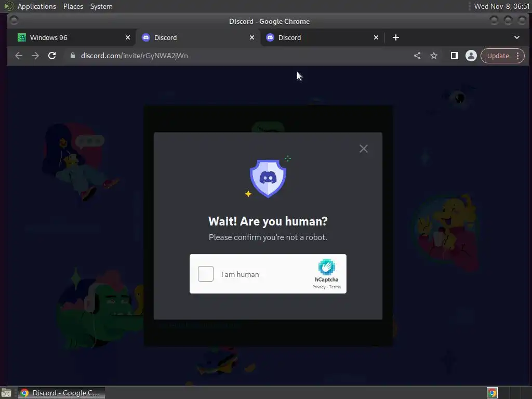The height and width of the screenshot is (399, 532).
Task: Close the Windows 96 tab
Action: click(x=128, y=37)
